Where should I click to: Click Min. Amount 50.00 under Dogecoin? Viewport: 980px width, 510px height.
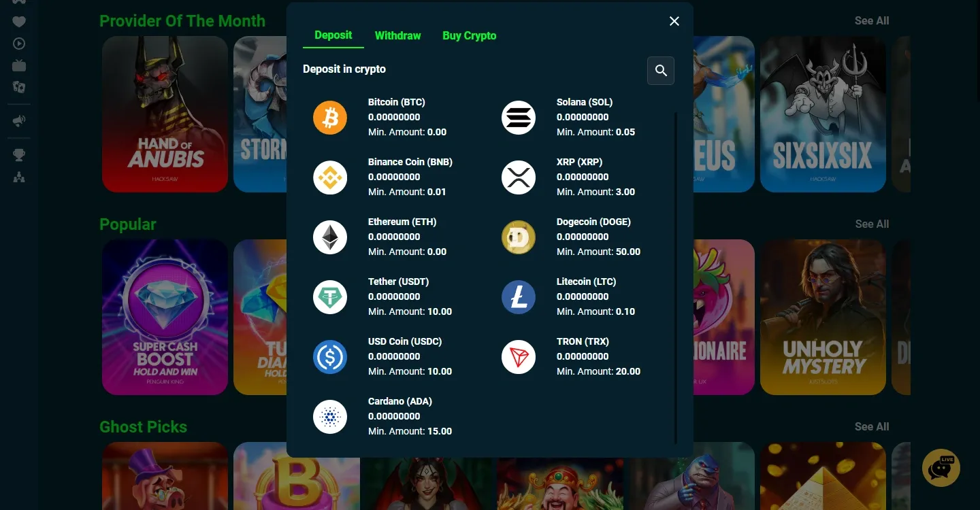point(599,252)
